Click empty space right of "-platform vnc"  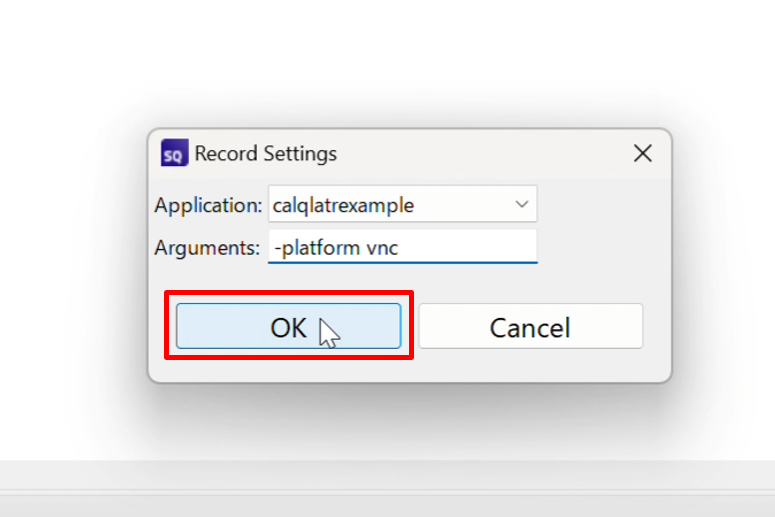coord(470,248)
